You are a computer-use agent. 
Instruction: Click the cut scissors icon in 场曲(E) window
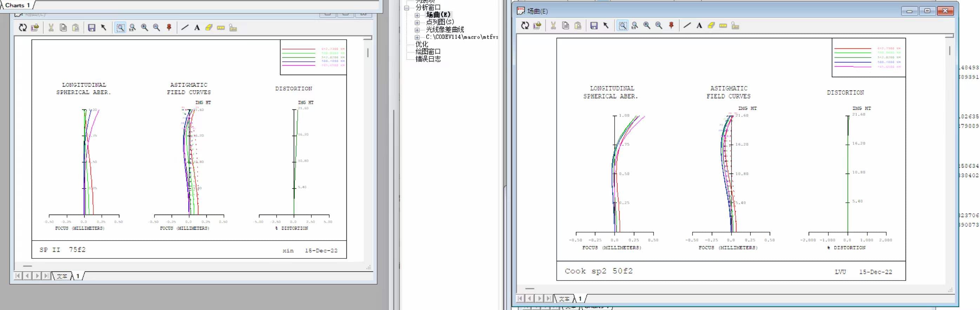[553, 26]
